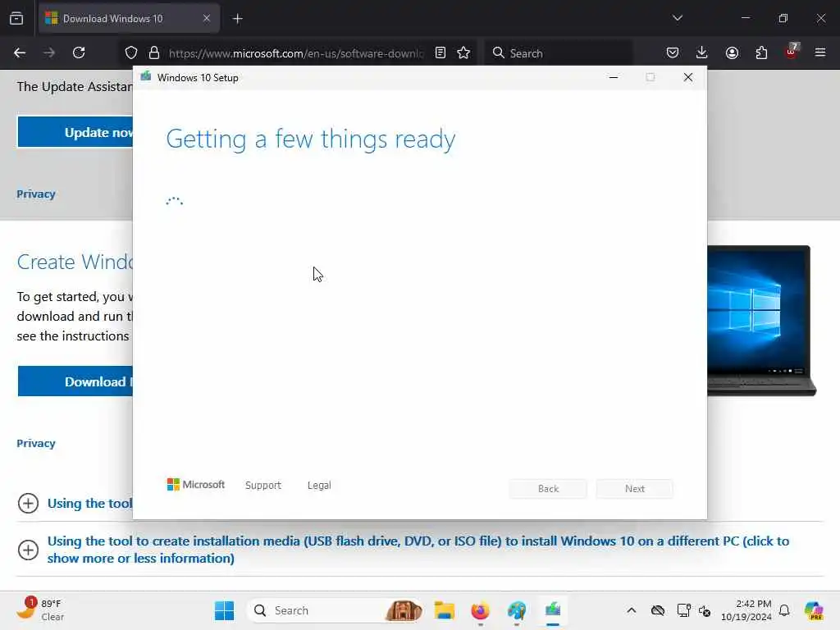Click the Firefox address bar URL
The height and width of the screenshot is (630, 840).
296,53
